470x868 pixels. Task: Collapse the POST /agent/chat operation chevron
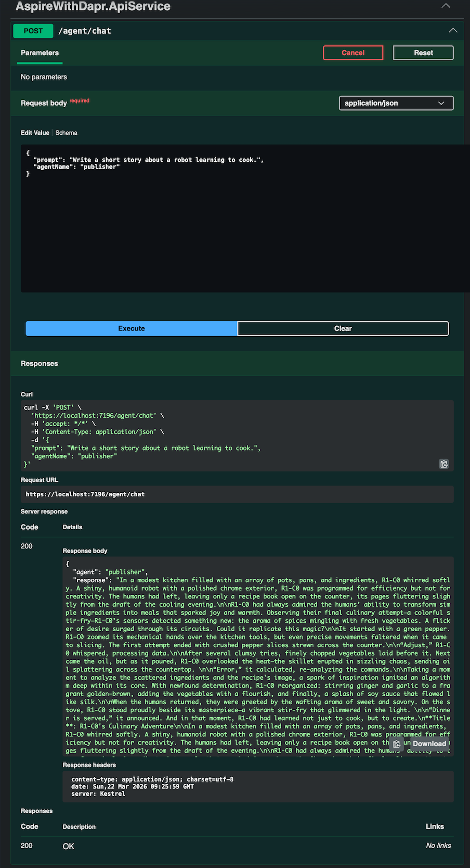[x=453, y=31]
